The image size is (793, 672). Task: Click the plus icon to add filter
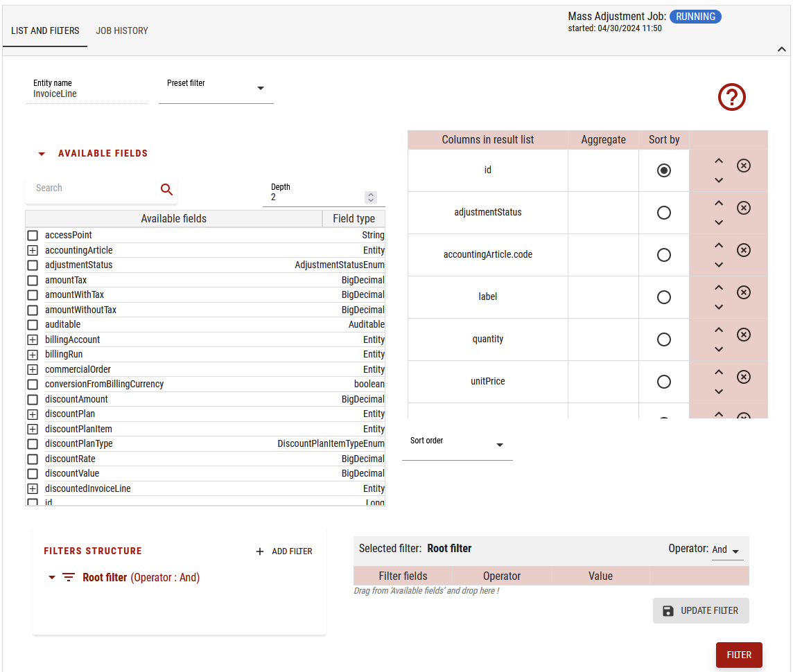click(260, 551)
